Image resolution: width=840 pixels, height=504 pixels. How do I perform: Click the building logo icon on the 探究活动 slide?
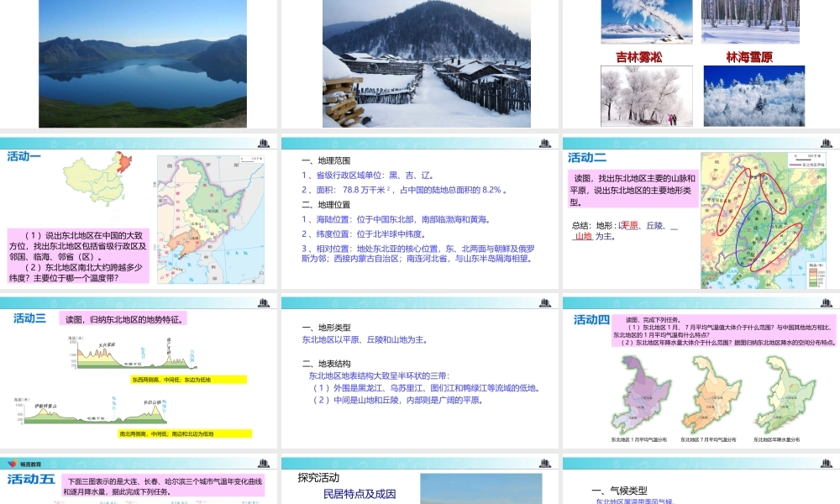[545, 464]
